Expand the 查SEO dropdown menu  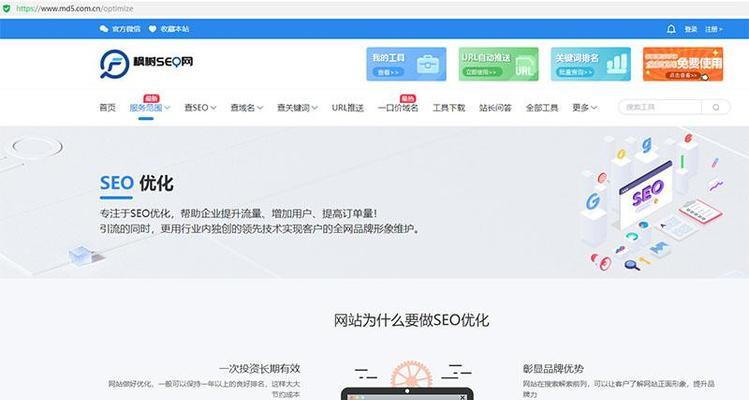point(200,108)
